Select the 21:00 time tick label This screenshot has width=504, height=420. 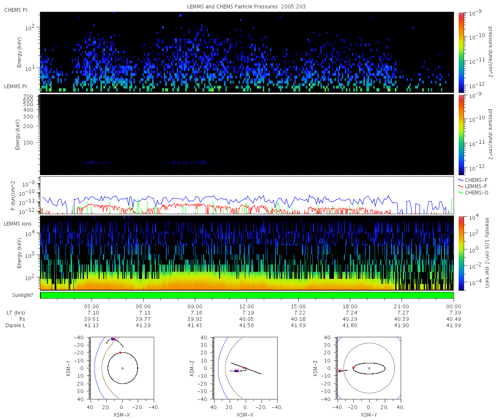402,307
